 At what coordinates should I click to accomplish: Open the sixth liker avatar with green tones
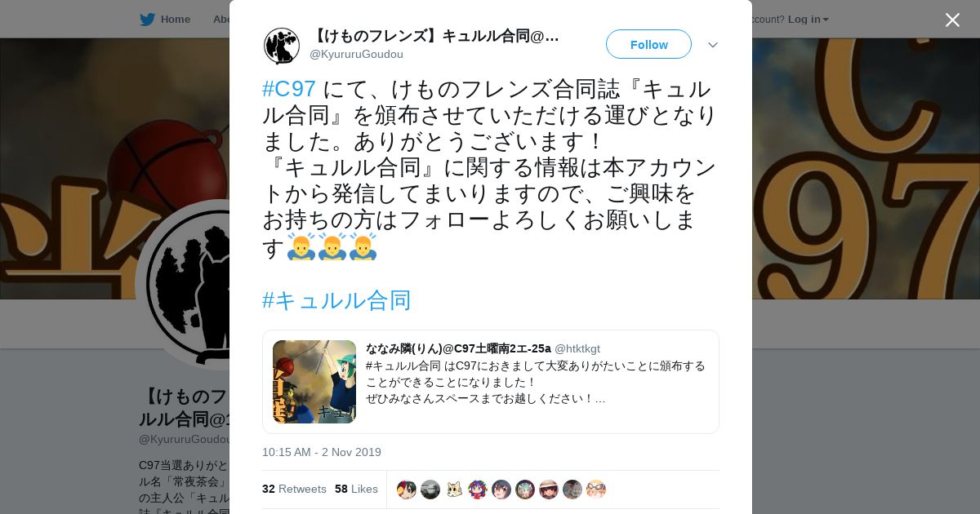click(x=525, y=490)
